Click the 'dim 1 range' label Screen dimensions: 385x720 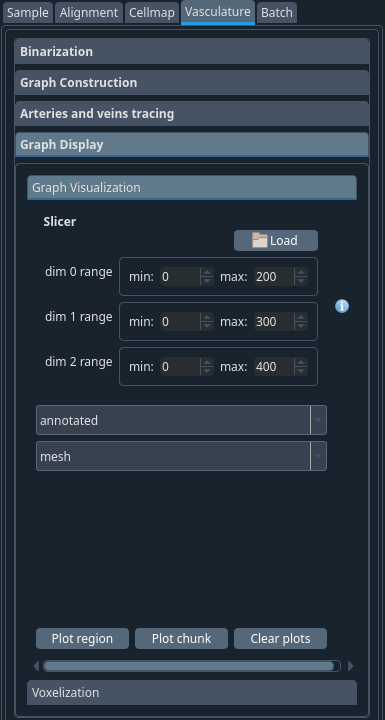tap(79, 317)
